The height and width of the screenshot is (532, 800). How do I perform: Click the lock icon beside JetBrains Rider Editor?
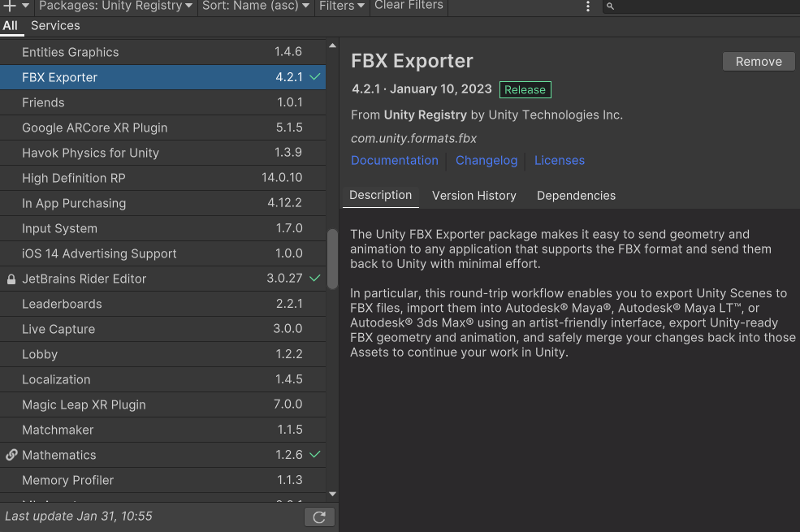11,279
